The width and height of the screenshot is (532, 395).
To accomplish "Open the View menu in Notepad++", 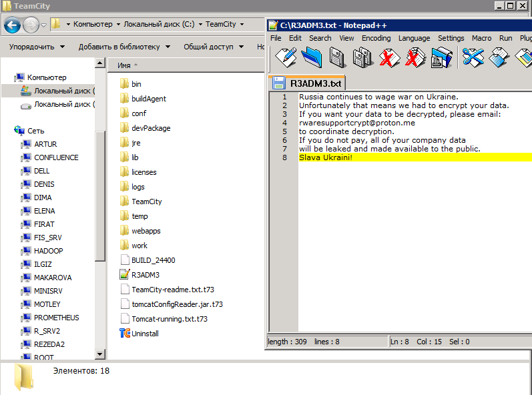I will click(346, 38).
